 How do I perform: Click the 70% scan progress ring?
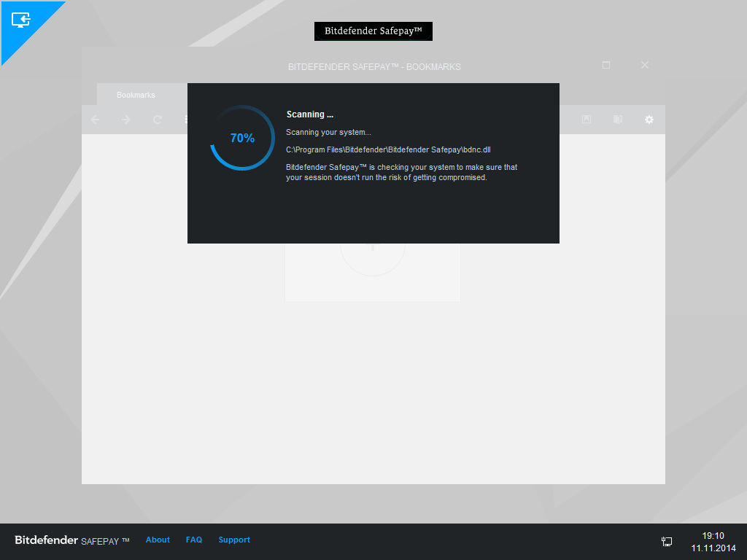pos(242,138)
